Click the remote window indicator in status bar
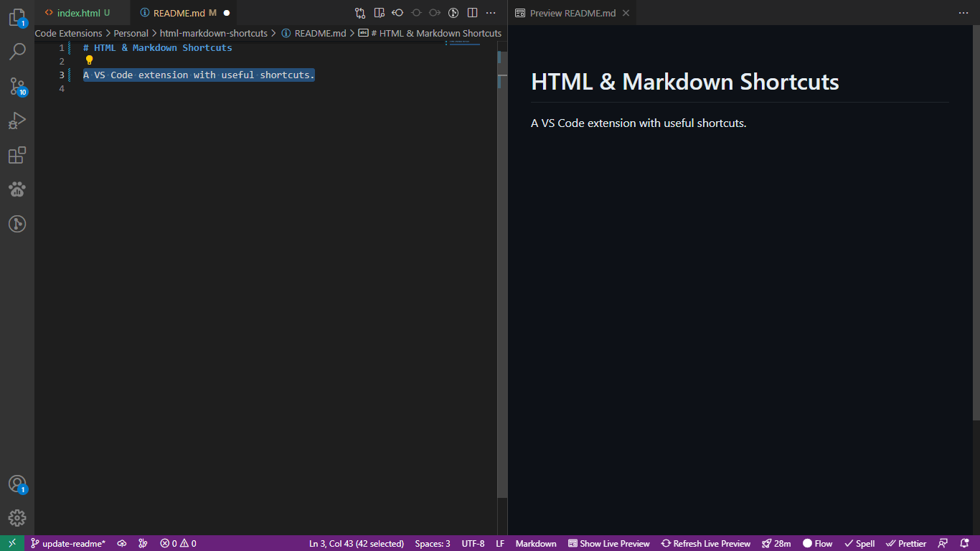This screenshot has height=551, width=980. (x=12, y=543)
